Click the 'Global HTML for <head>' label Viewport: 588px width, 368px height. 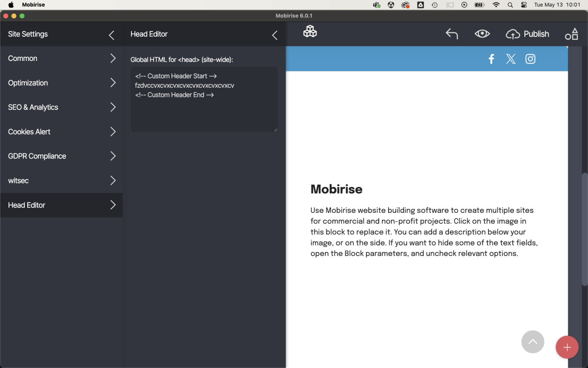point(182,60)
